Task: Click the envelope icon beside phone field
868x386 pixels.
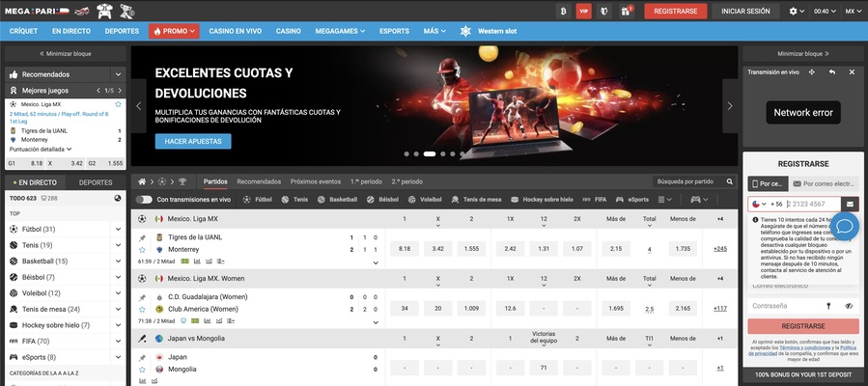Action: pyautogui.click(x=850, y=204)
